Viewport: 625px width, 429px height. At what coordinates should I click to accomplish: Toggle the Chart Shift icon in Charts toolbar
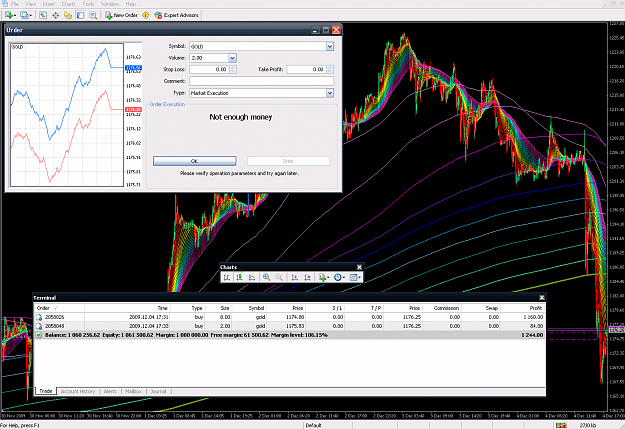307,277
